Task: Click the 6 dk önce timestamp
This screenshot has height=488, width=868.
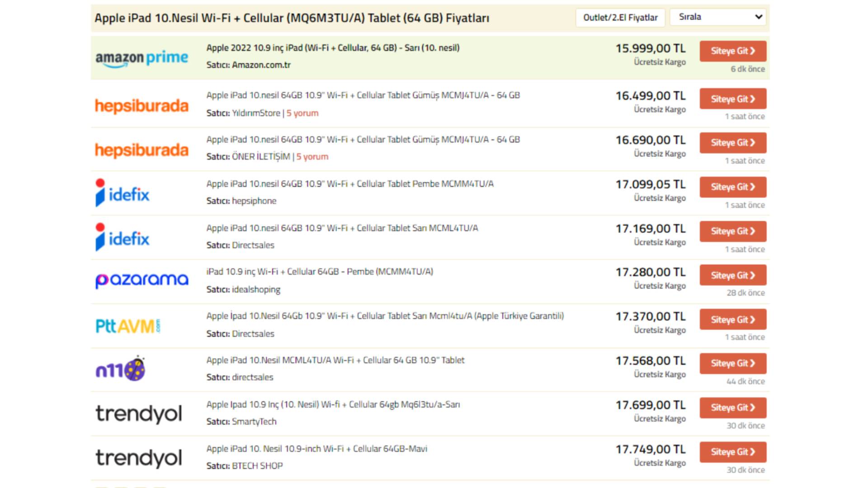Action: pos(748,69)
